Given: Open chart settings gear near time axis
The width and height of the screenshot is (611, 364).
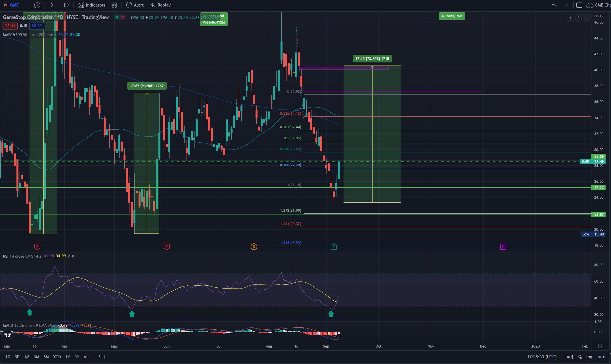Looking at the screenshot, I should click(600, 346).
